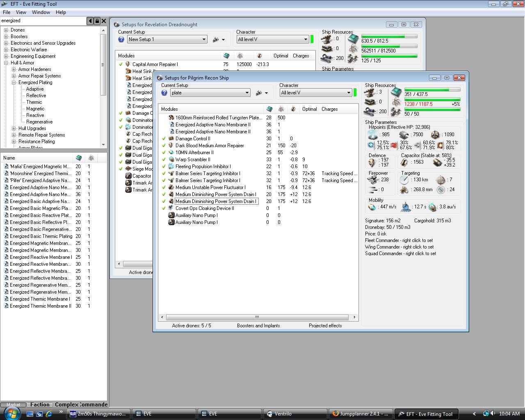Toggle Covert Ops Cloaking Device II checkmark
The height and width of the screenshot is (420, 525).
164,208
